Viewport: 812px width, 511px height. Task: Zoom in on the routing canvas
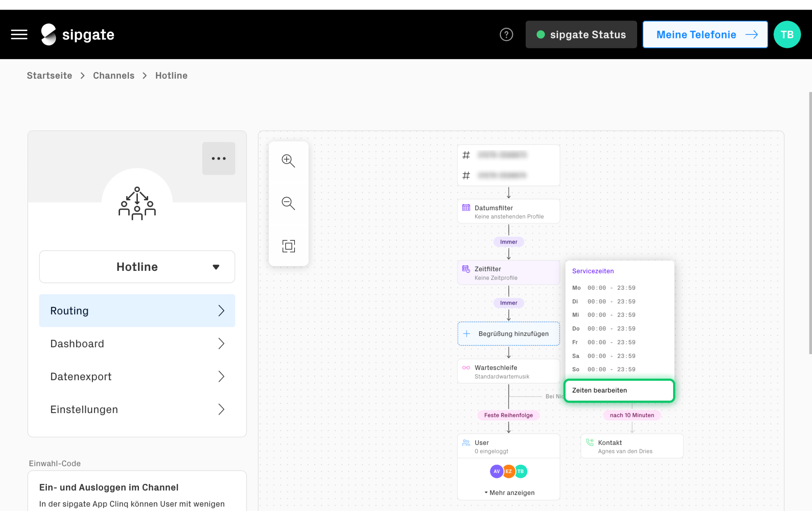pos(288,161)
